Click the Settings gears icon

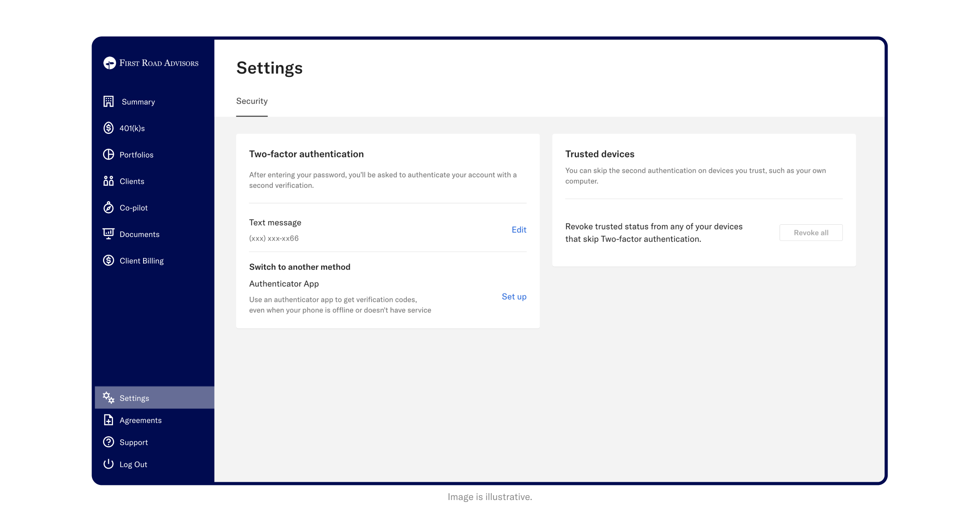[109, 397]
